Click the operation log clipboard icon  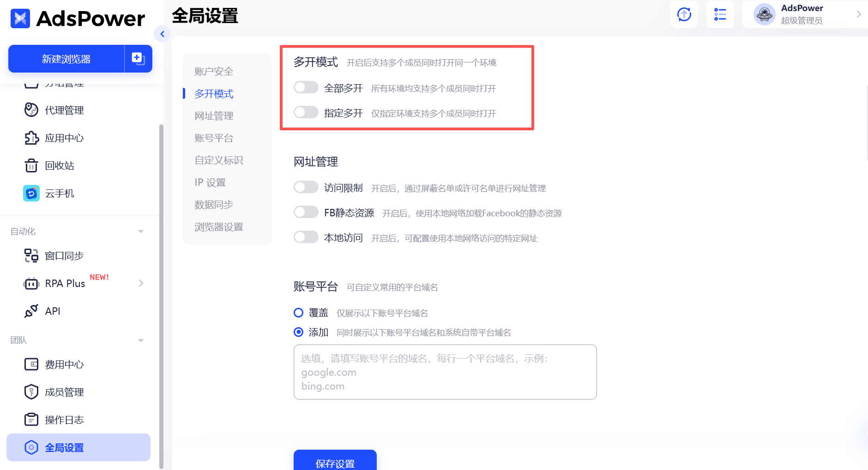tap(31, 420)
